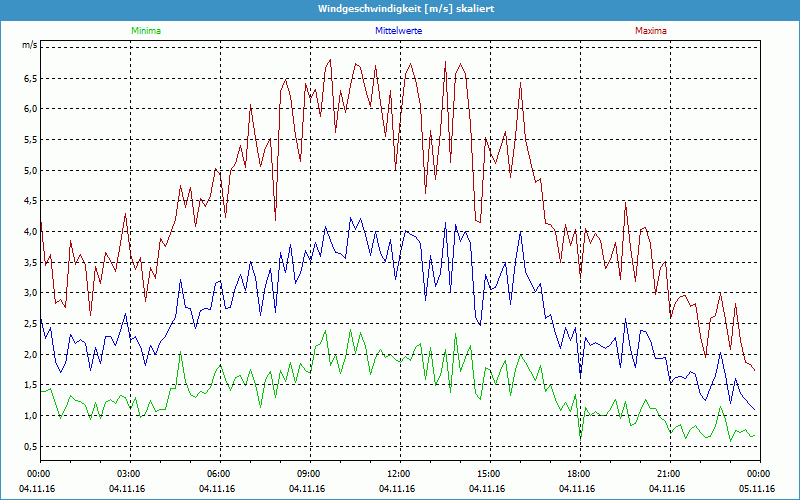Click the 1,5 y-axis value

30,385
